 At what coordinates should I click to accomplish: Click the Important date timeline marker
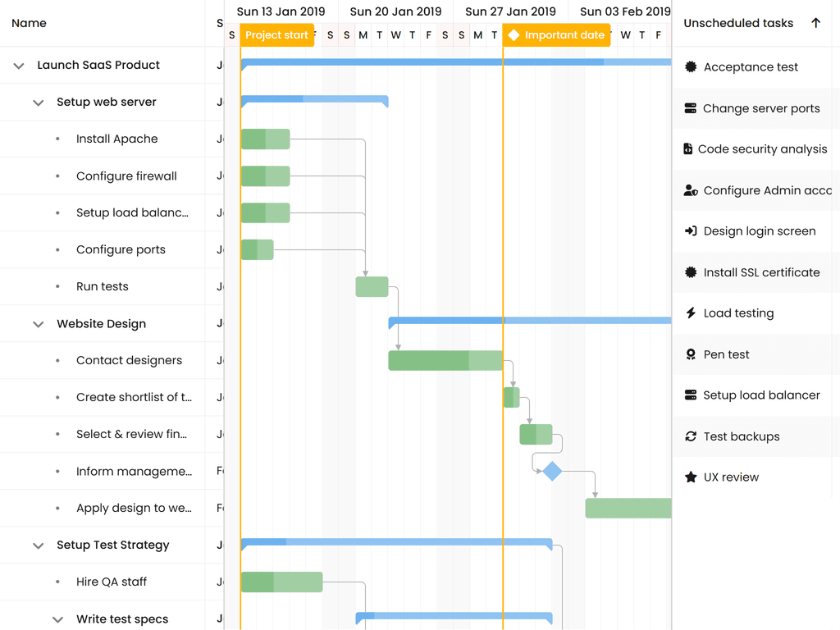pos(556,35)
